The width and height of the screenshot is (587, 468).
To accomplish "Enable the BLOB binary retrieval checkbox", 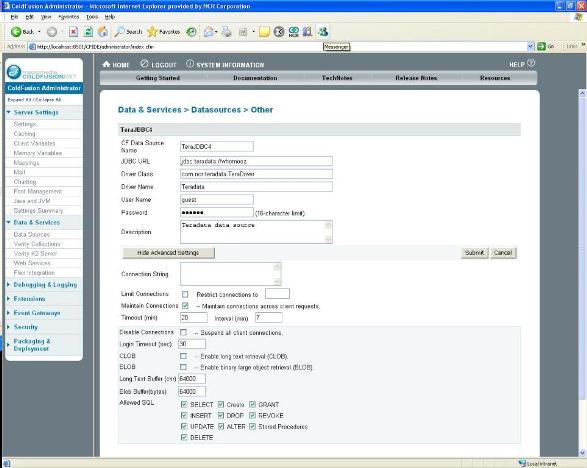I will 183,367.
